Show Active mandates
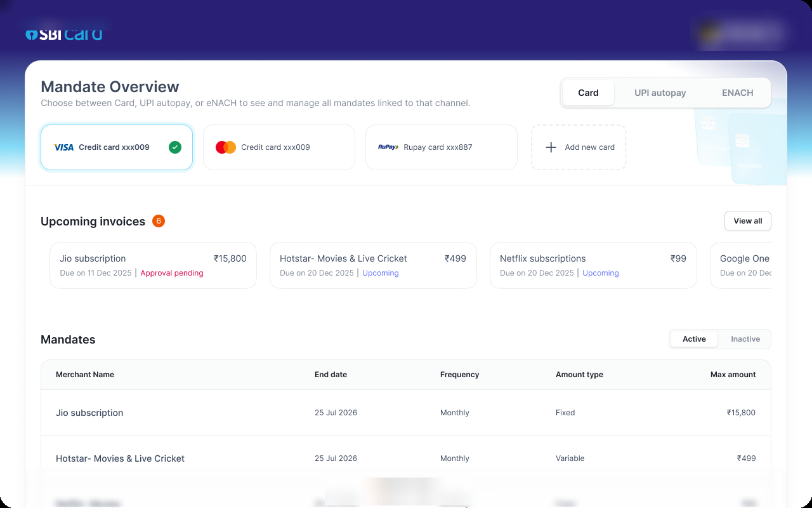812x508 pixels. pyautogui.click(x=694, y=339)
